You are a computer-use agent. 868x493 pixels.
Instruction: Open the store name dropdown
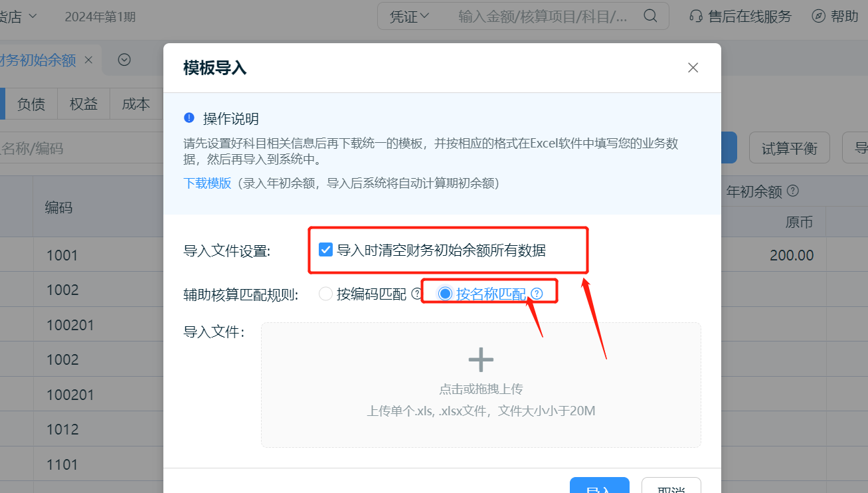33,17
